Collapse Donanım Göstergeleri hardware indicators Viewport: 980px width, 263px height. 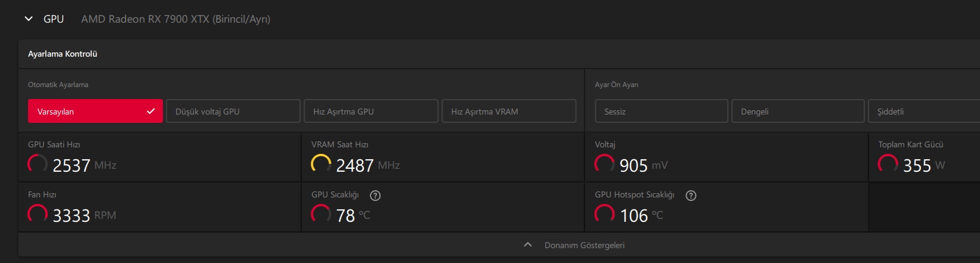click(x=527, y=245)
